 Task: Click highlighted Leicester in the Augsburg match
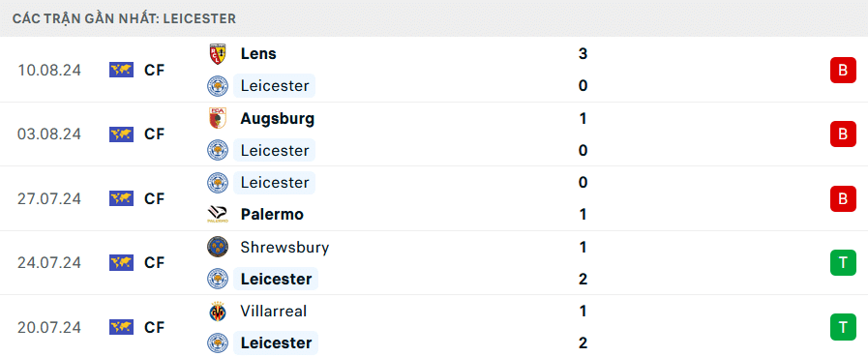click(x=275, y=150)
